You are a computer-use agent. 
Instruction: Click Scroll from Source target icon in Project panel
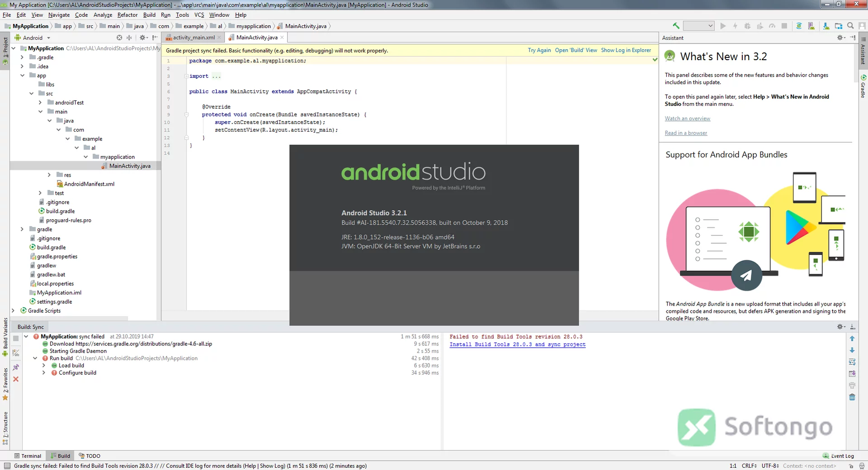(119, 38)
